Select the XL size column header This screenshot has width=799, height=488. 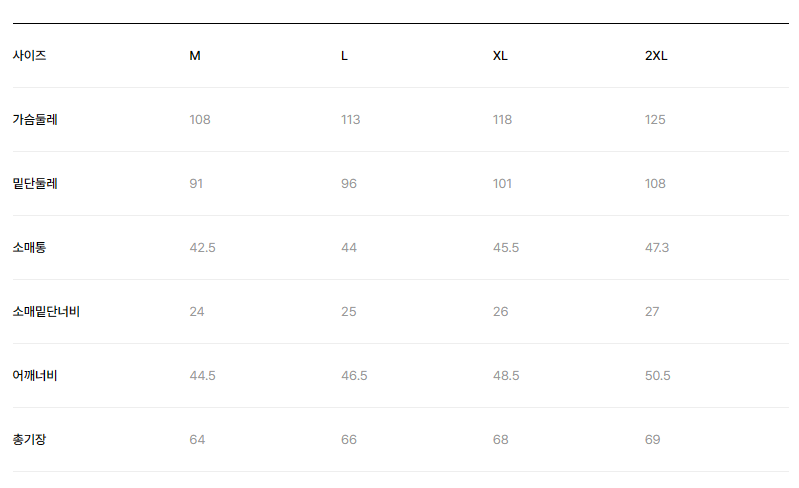coord(500,56)
